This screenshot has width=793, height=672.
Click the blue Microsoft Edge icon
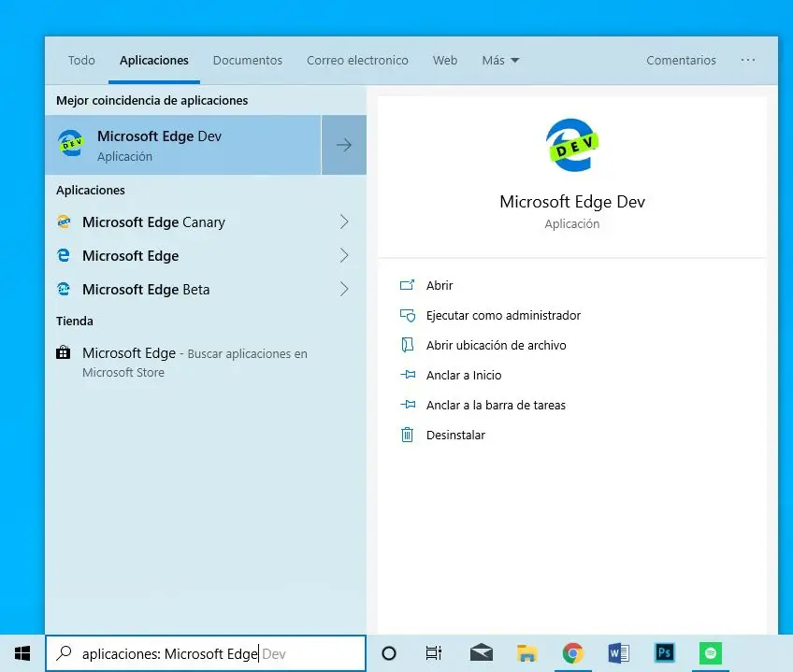(x=64, y=255)
